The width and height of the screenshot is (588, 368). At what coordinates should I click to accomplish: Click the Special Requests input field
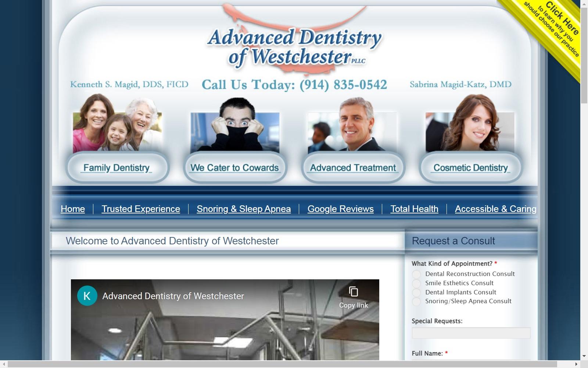click(x=471, y=333)
